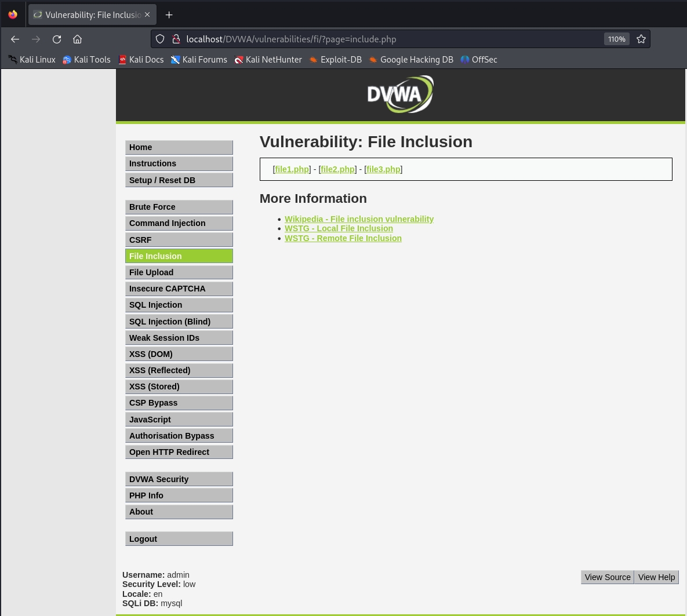Open Kali NetHunter bookmark

[x=268, y=60]
